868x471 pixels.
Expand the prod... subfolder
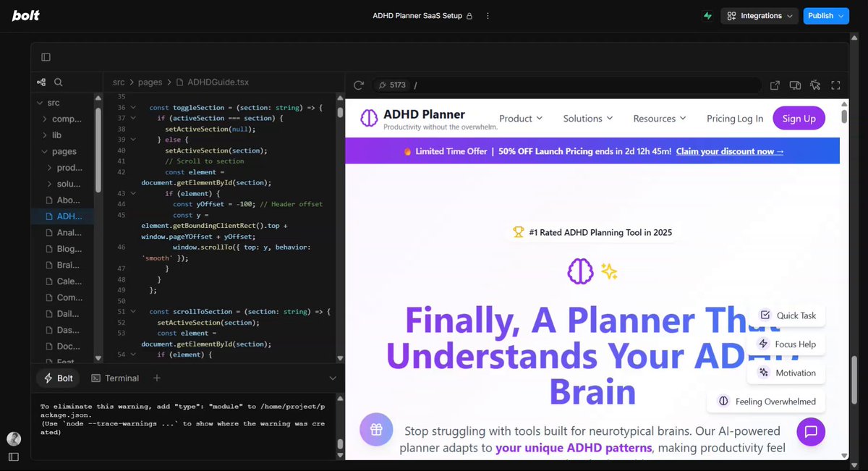[65, 168]
